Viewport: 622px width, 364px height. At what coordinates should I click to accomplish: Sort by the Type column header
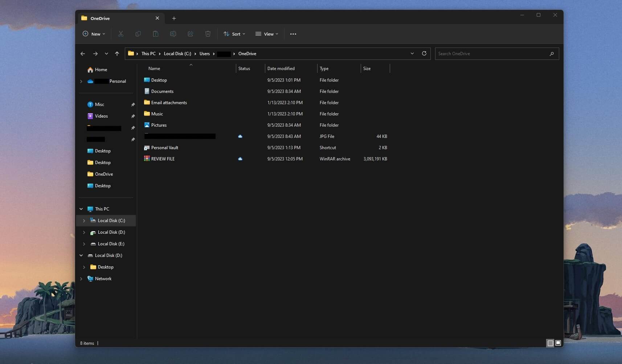tap(324, 68)
